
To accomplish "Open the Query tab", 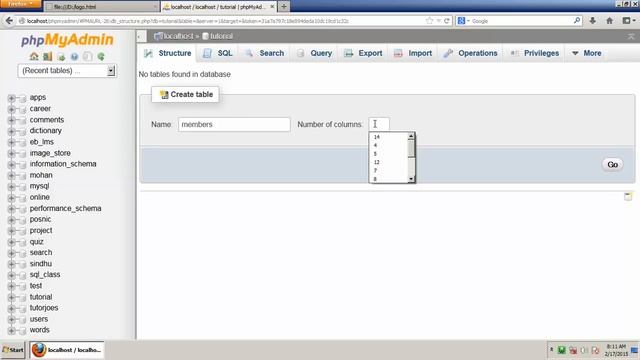I will point(314,53).
